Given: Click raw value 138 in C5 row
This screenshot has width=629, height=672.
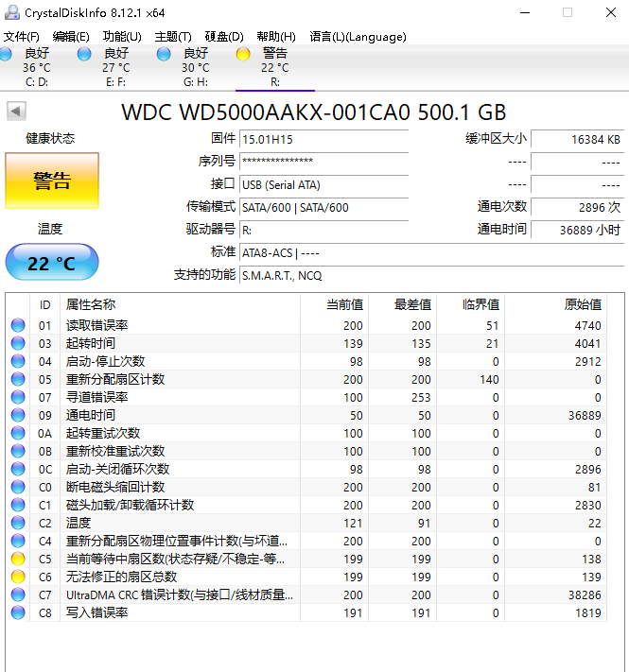Looking at the screenshot, I should [591, 559].
